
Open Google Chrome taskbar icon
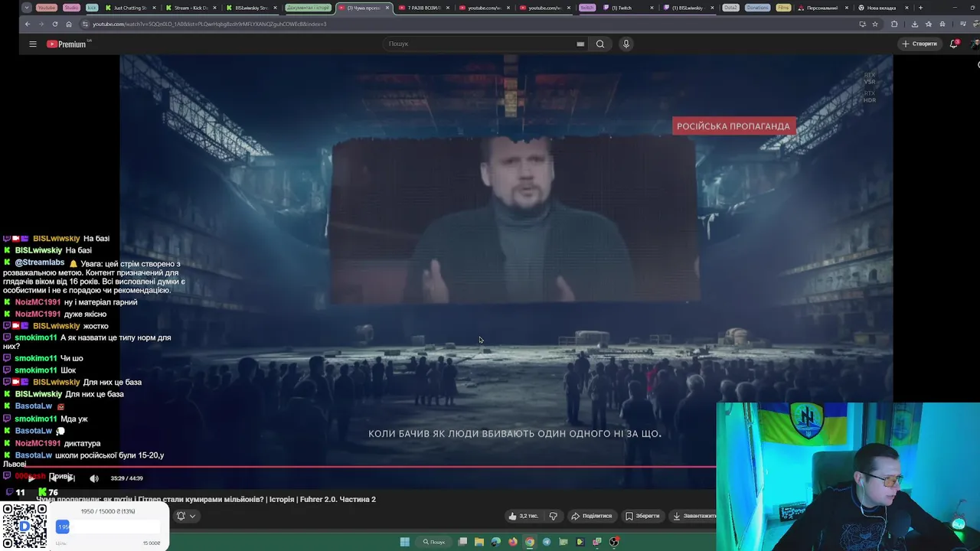(x=530, y=542)
